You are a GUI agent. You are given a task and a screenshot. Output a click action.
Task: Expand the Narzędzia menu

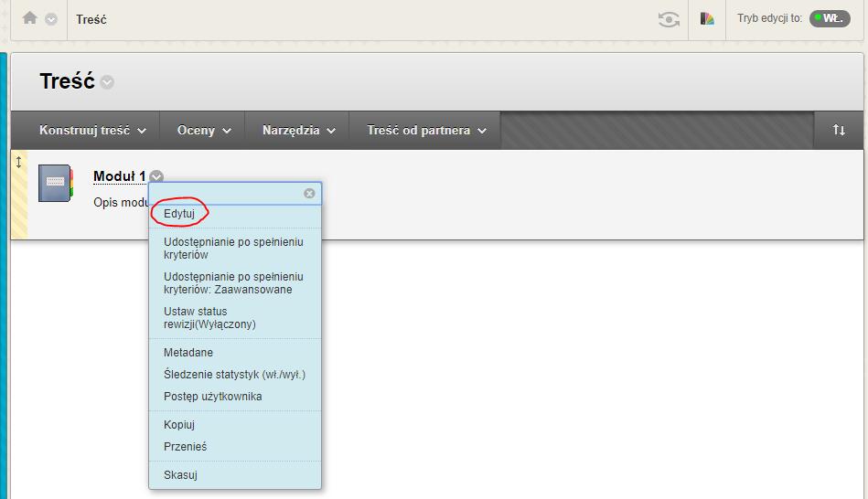coord(299,131)
